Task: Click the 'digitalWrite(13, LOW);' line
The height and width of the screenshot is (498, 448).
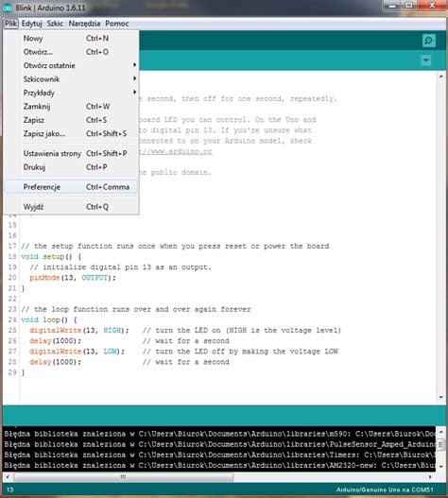Action: point(77,352)
